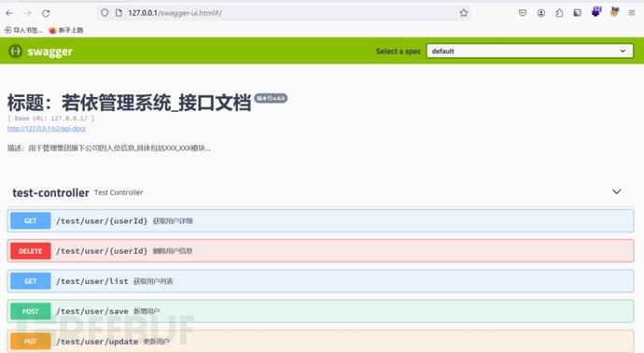
Task: Select the green POST method badge
Action: (x=31, y=311)
